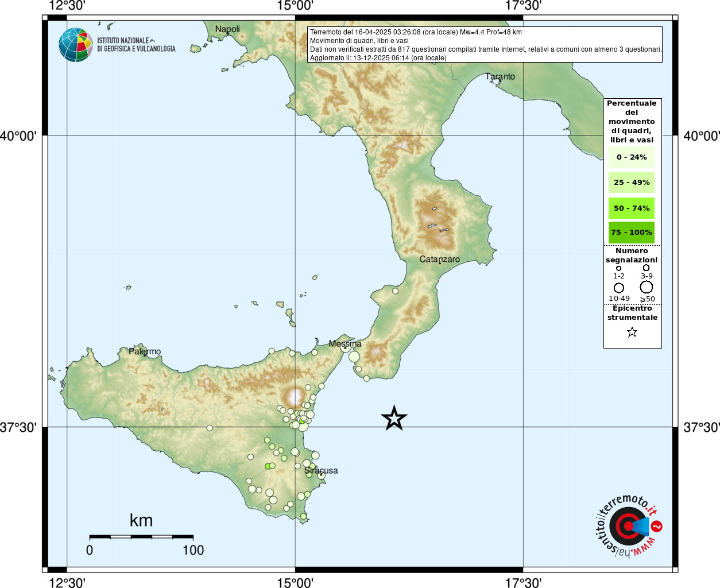The height and width of the screenshot is (588, 720).
Task: Click the isolated report circle in western Sicily
Action: [210, 428]
